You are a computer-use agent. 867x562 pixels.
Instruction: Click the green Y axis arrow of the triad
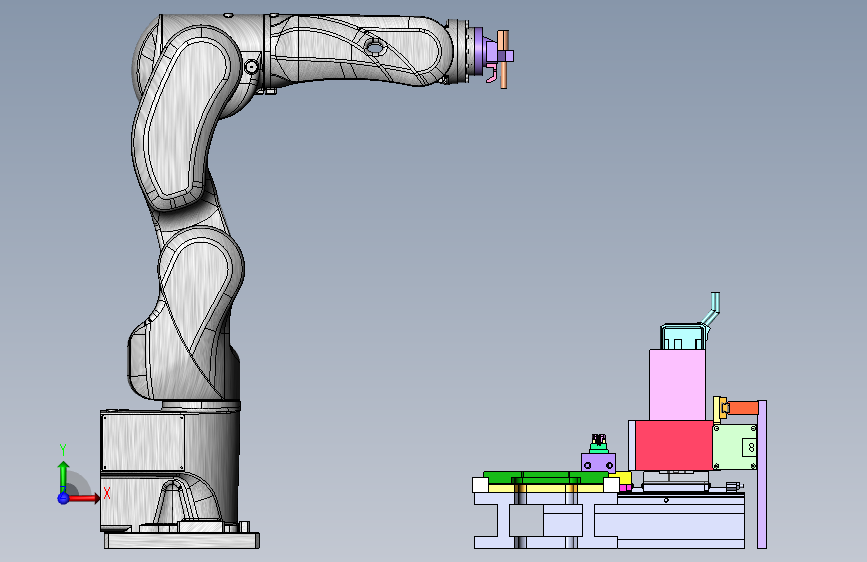pos(64,475)
